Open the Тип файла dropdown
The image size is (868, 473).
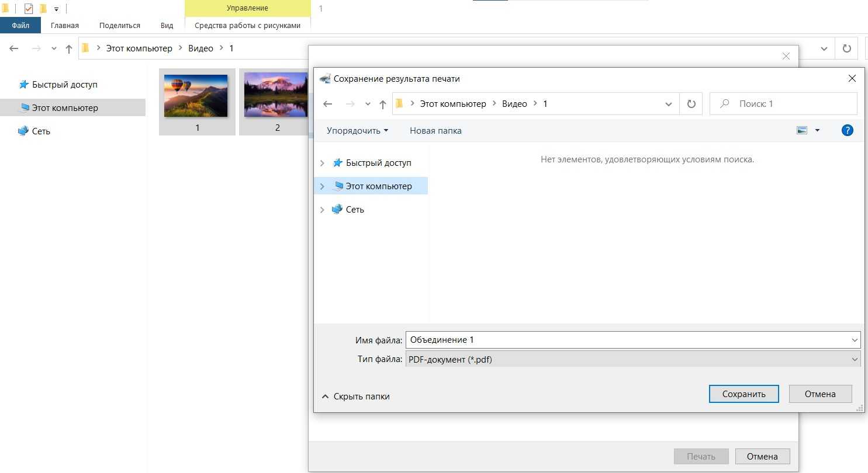click(632, 360)
